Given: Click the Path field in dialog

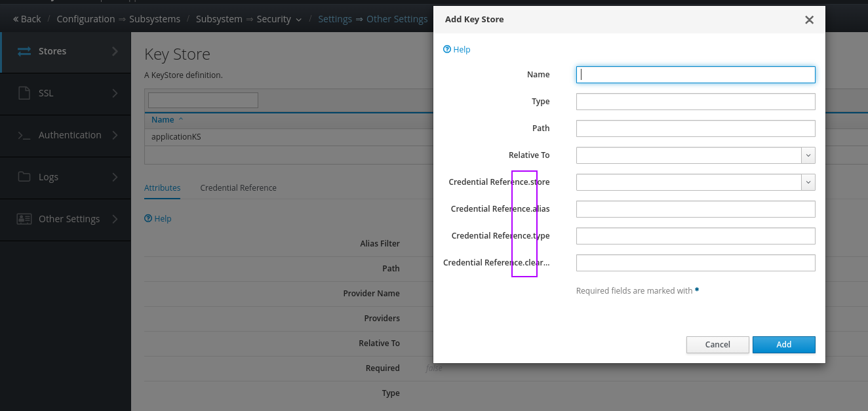Looking at the screenshot, I should tap(695, 128).
